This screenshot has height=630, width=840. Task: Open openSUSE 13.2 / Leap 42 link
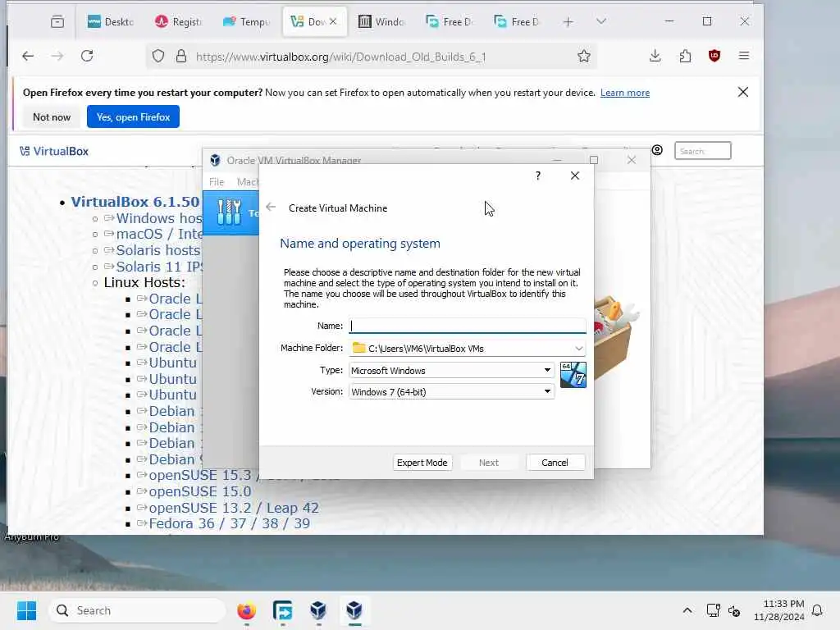click(x=234, y=507)
